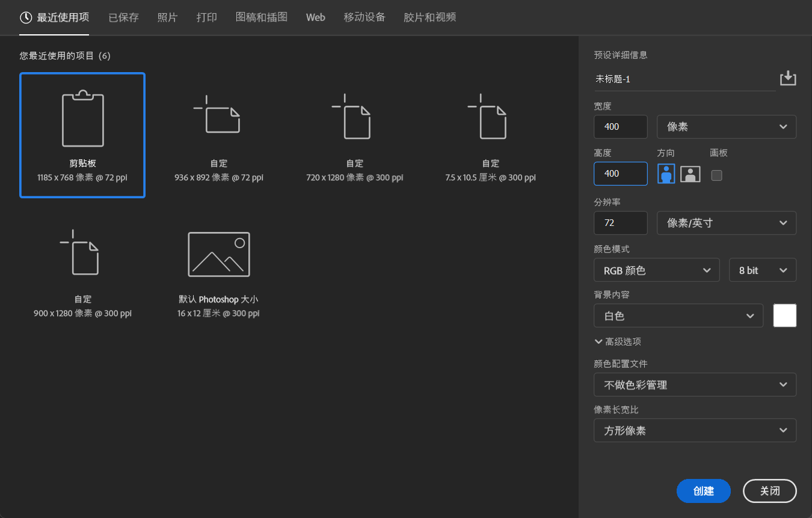Open the 照片 (Photo) tab
The height and width of the screenshot is (518, 812).
(167, 17)
